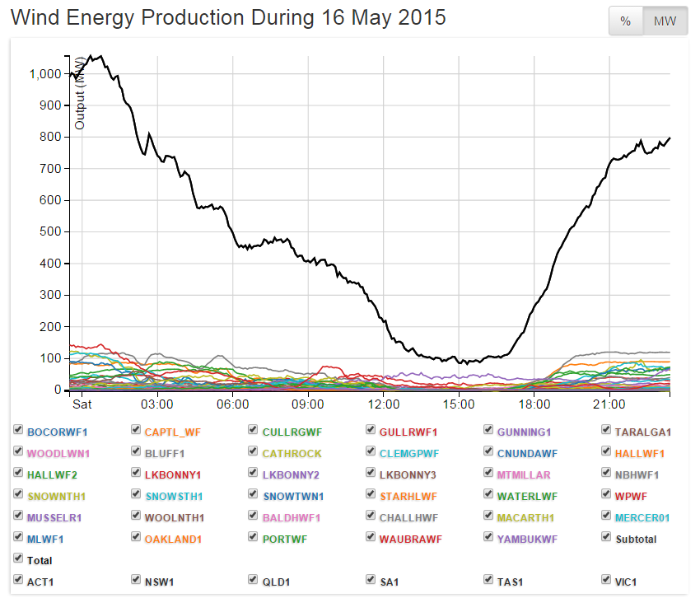Uncheck the NSW1 region checkbox
Image resolution: width=700 pixels, height=598 pixels.
[x=136, y=581]
